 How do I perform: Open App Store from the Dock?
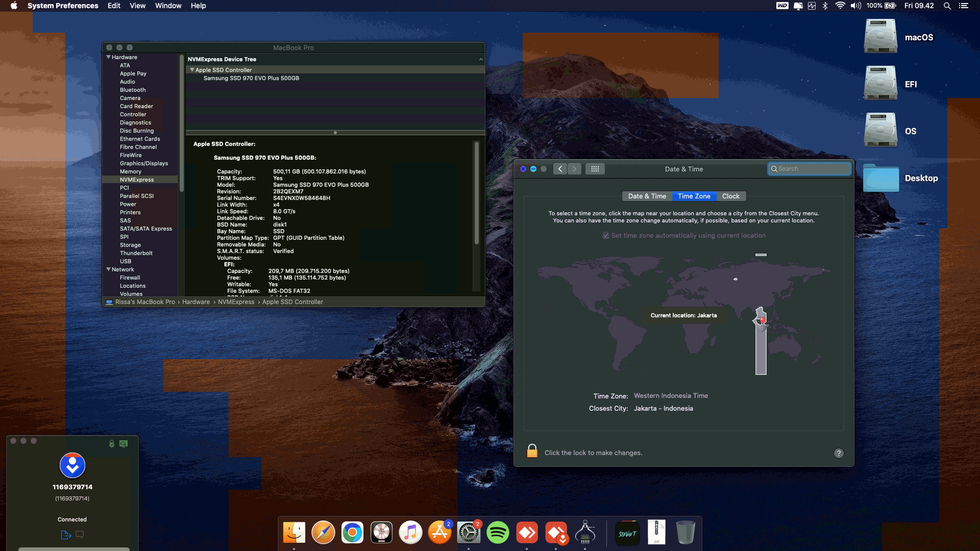click(x=439, y=533)
